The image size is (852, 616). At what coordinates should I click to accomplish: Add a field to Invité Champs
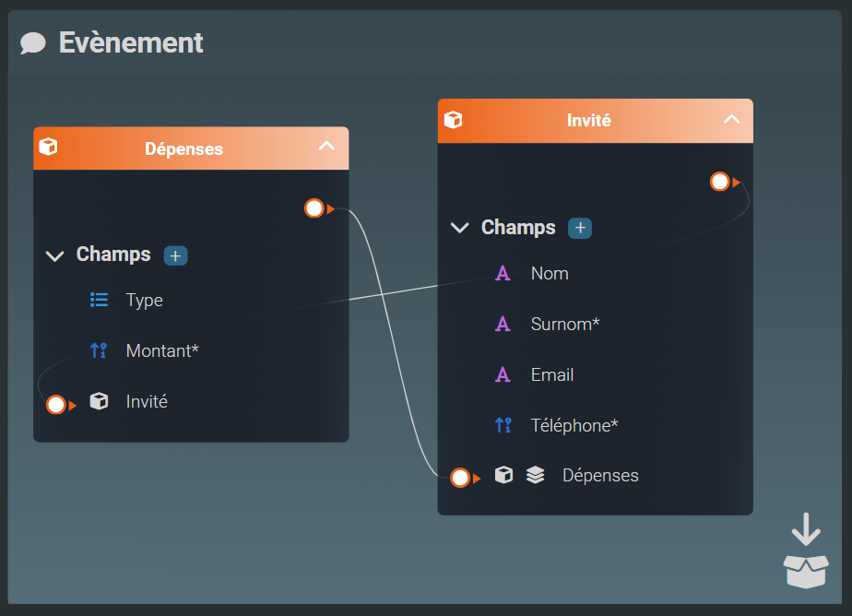point(580,228)
